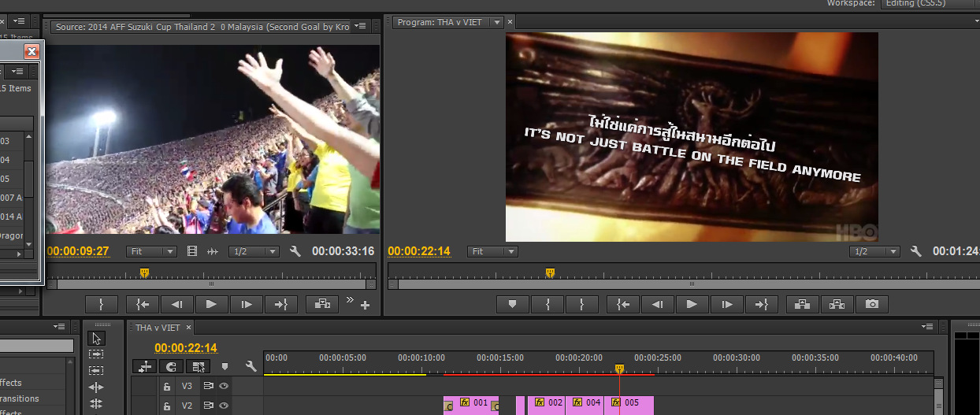The image size is (980, 415).
Task: Export Frame with the camera icon
Action: (871, 304)
